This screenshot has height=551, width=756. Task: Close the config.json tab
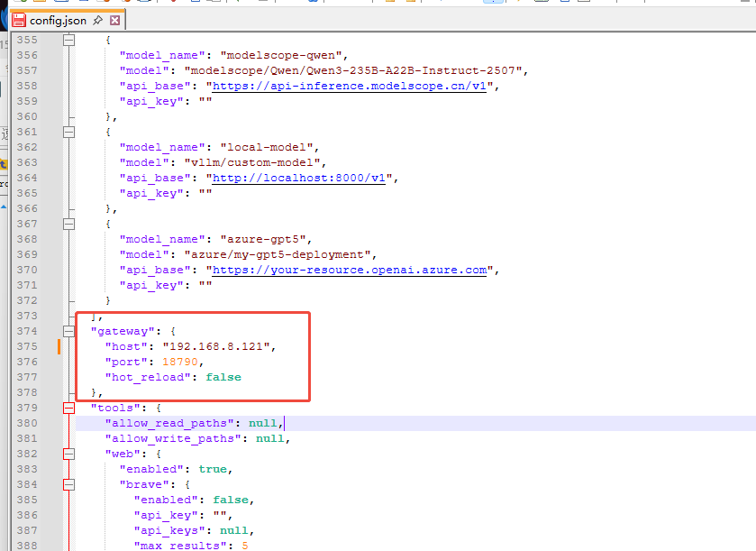coord(114,19)
